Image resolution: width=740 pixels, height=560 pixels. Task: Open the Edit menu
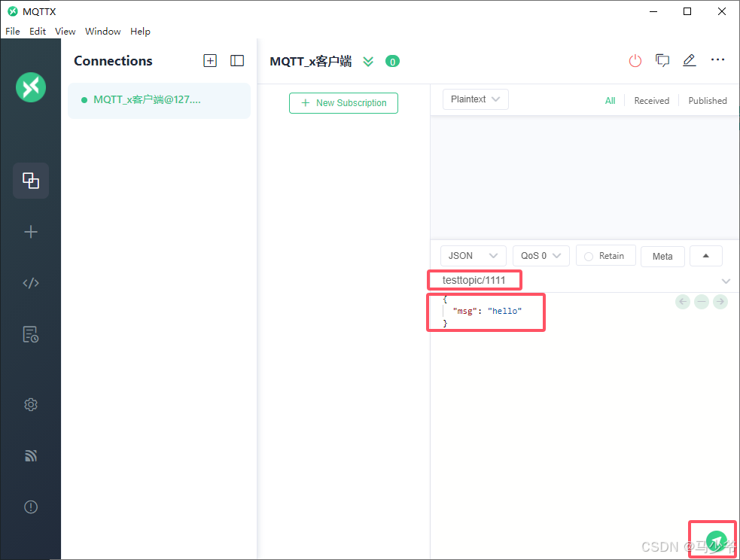pos(38,31)
